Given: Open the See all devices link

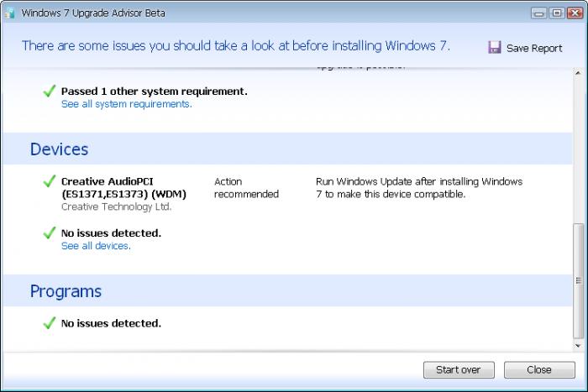Looking at the screenshot, I should pyautogui.click(x=96, y=246).
